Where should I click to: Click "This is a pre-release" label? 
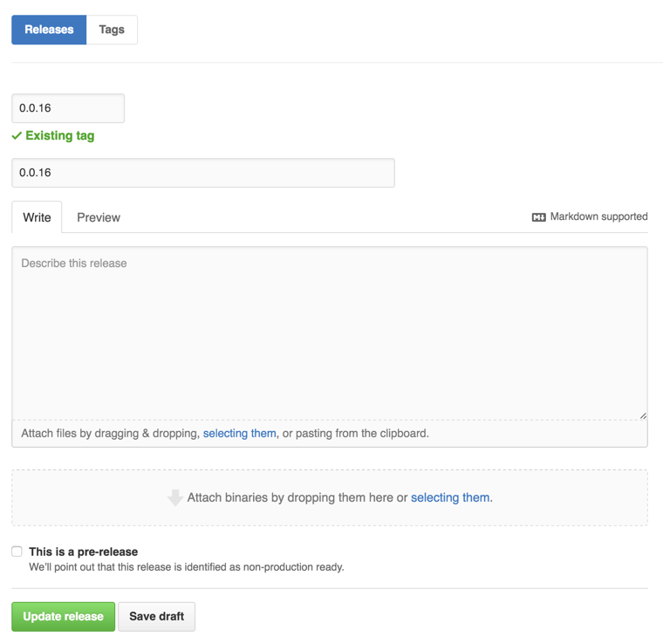[84, 552]
